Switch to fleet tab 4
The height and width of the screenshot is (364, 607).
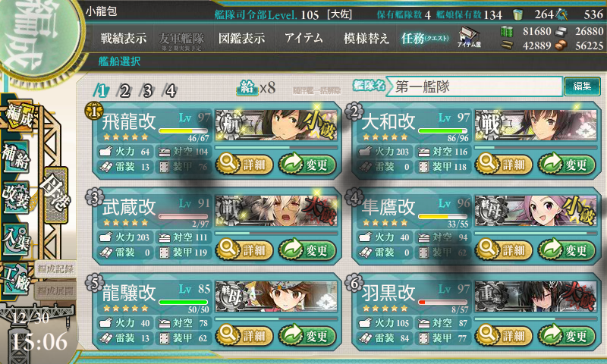coord(170,91)
